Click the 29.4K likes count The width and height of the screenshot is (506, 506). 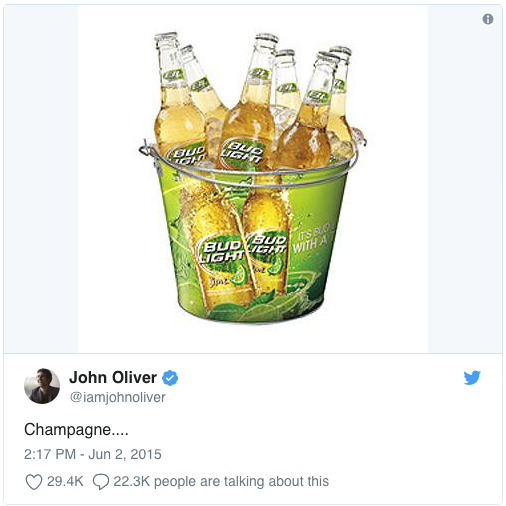pyautogui.click(x=65, y=482)
